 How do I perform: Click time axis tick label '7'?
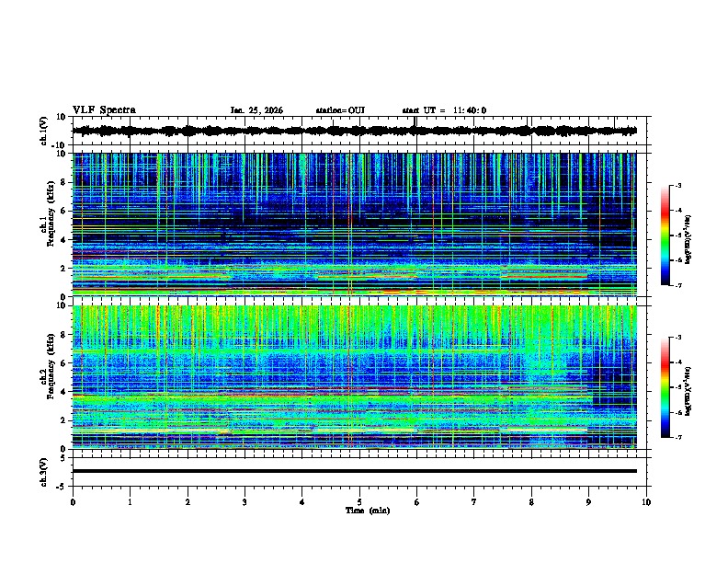pyautogui.click(x=474, y=502)
